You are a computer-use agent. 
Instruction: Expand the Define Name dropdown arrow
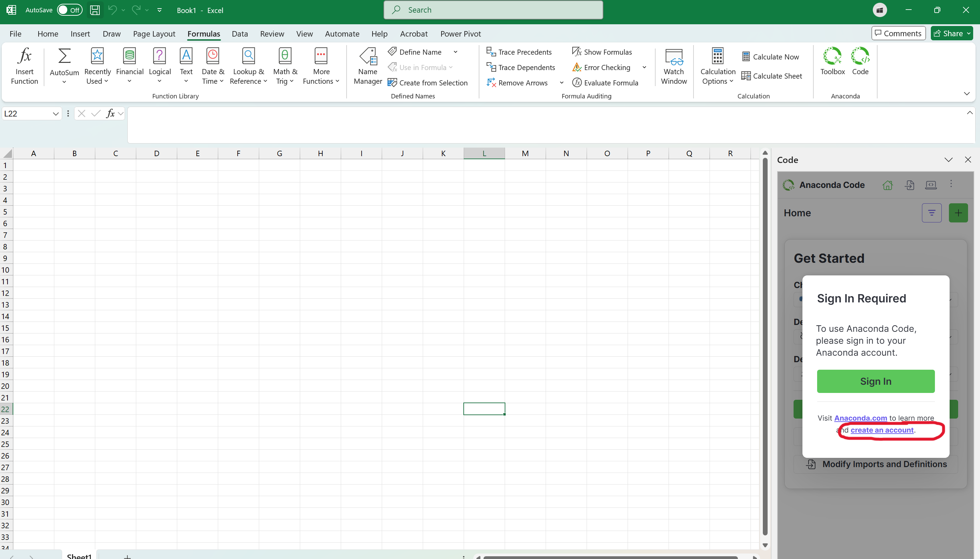pyautogui.click(x=456, y=52)
